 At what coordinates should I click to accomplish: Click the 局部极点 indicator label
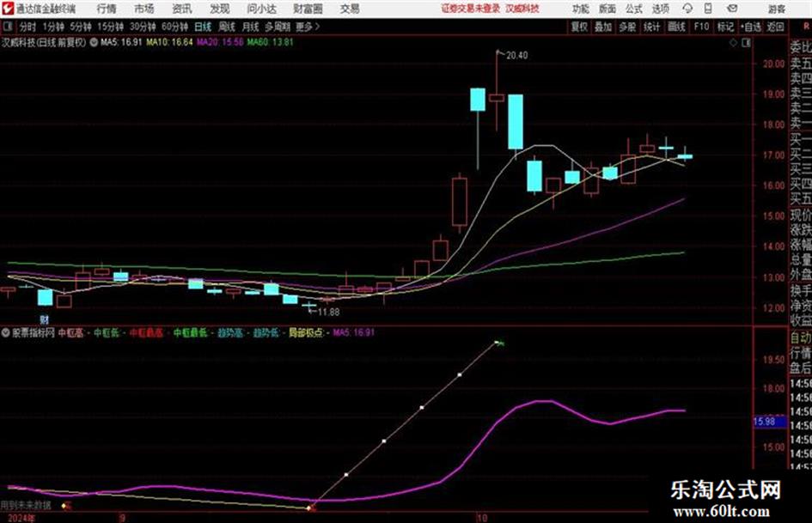click(x=306, y=333)
